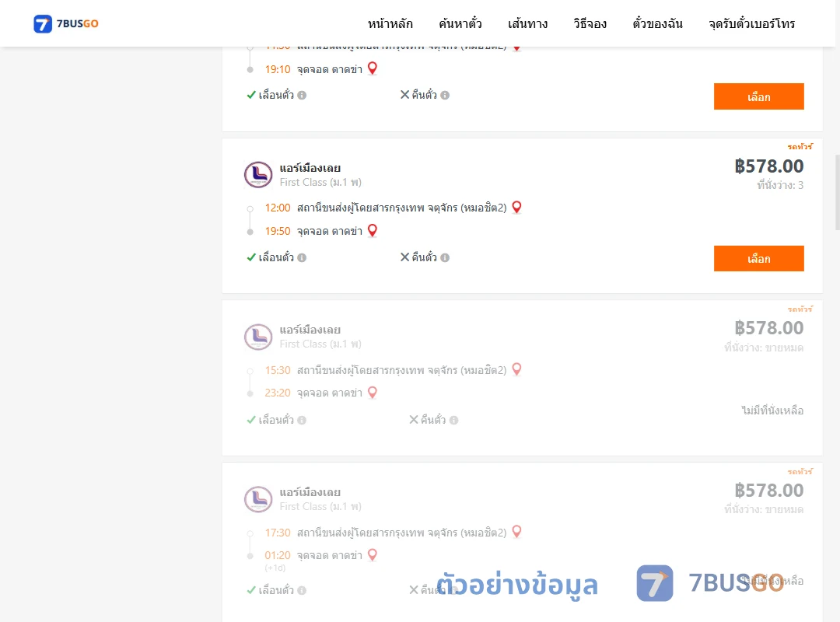Open the ค้นหาตั๋ว menu item
Image resolution: width=840 pixels, height=622 pixels.
pos(460,23)
